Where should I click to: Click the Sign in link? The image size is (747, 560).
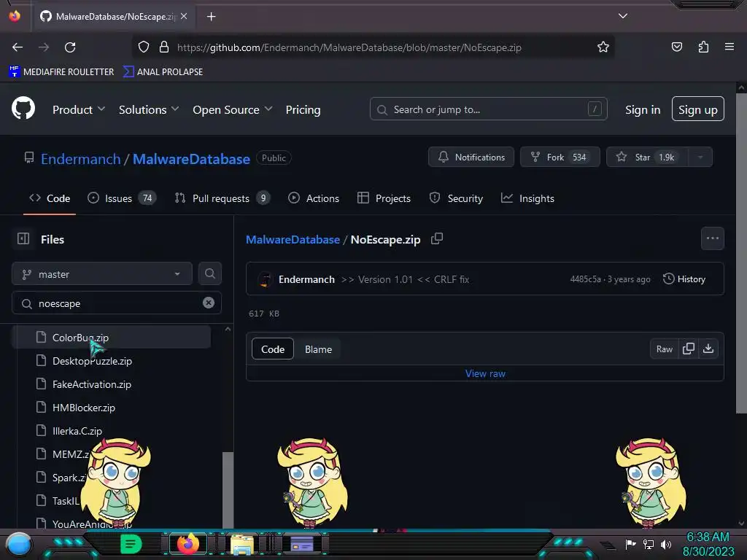643,109
